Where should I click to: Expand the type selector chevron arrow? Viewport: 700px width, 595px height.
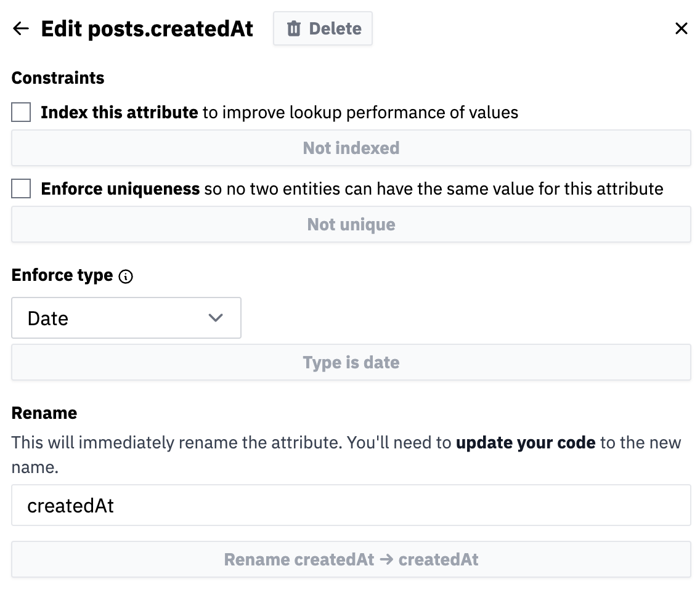click(216, 318)
